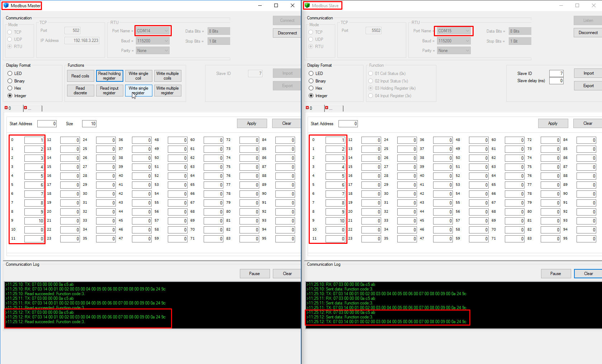Click the Start Address field in Modbus Master

(x=47, y=124)
